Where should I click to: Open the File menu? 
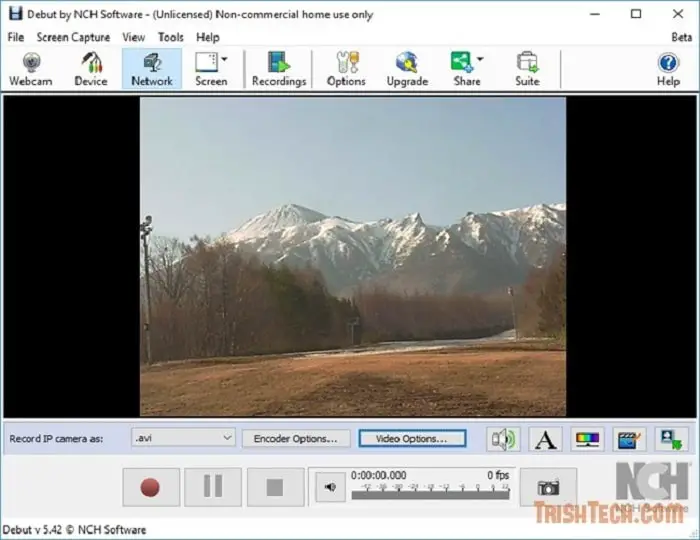tap(16, 37)
